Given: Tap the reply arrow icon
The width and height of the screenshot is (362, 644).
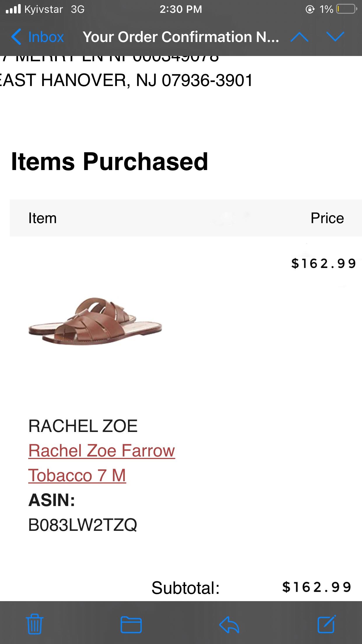Looking at the screenshot, I should tap(229, 624).
